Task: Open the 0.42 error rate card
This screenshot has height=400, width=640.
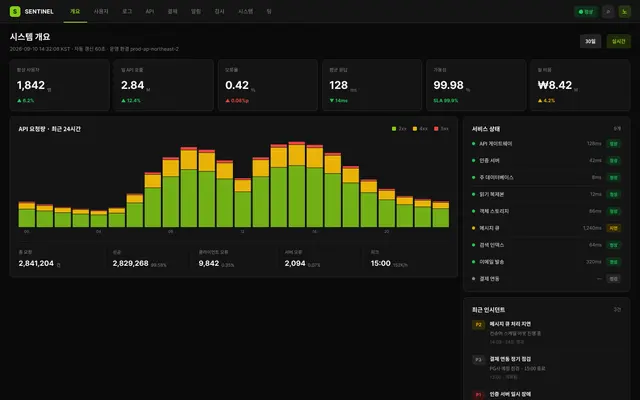Action: (x=268, y=85)
